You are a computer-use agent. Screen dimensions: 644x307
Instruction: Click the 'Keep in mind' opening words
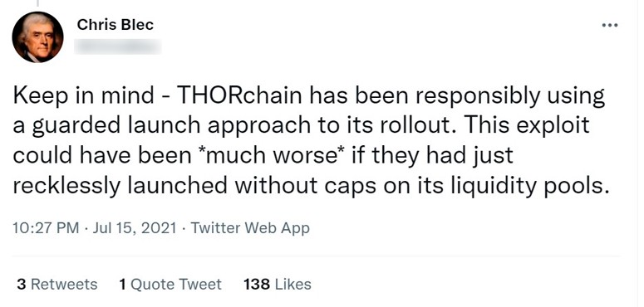pos(83,96)
